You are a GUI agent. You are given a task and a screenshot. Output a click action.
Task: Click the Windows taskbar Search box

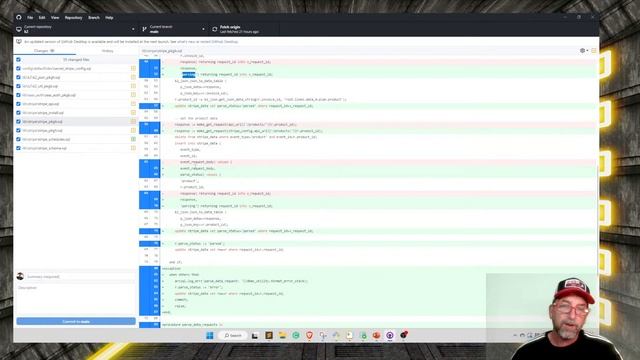coord(233,336)
